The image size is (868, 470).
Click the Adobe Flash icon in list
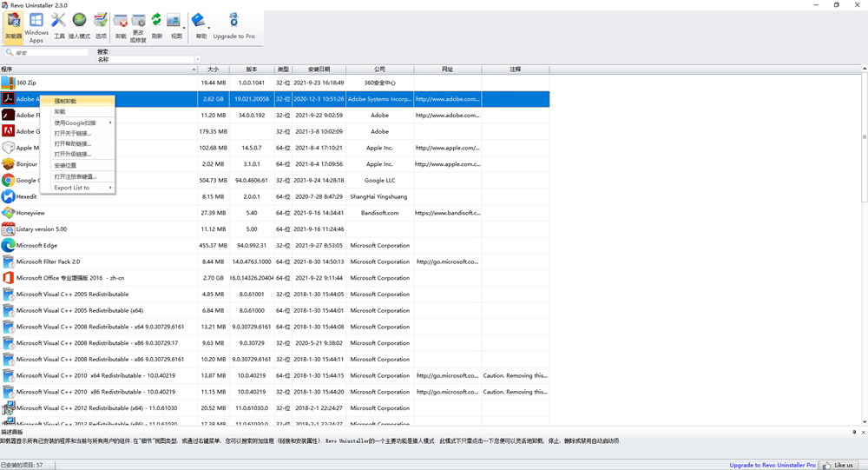tap(8, 115)
